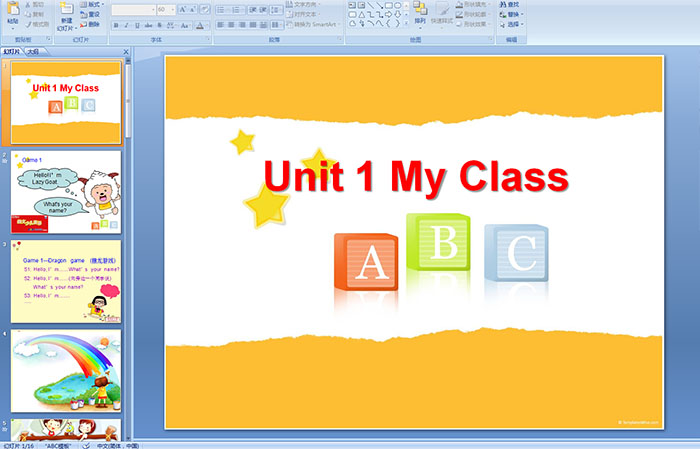Open the Select (选择) dropdown
This screenshot has width=700, height=449.
(512, 24)
